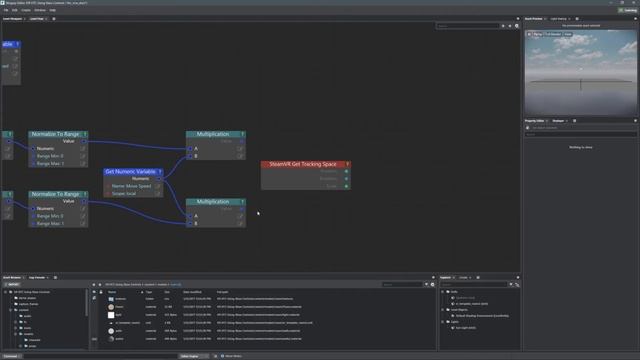Expand the Level Objects group in Explorer

(x=443, y=310)
